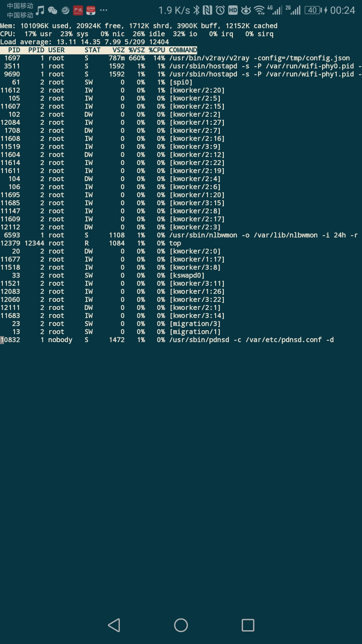Tap the Bluetooth status icon
The height and width of the screenshot is (644, 362).
(196, 10)
